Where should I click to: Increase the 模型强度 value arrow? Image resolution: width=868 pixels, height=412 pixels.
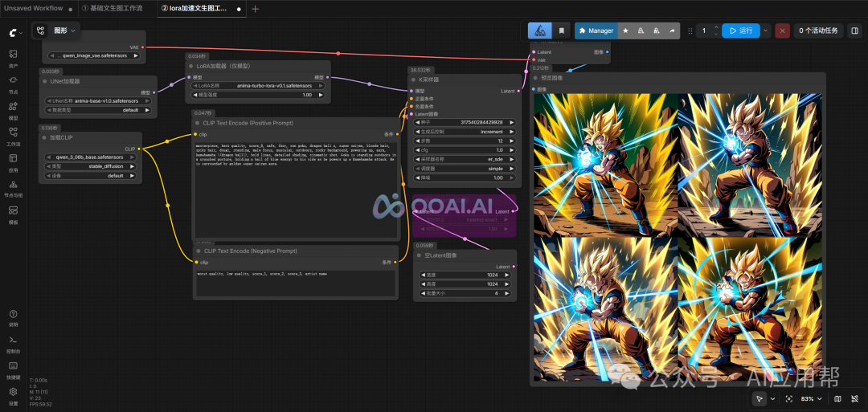[321, 95]
